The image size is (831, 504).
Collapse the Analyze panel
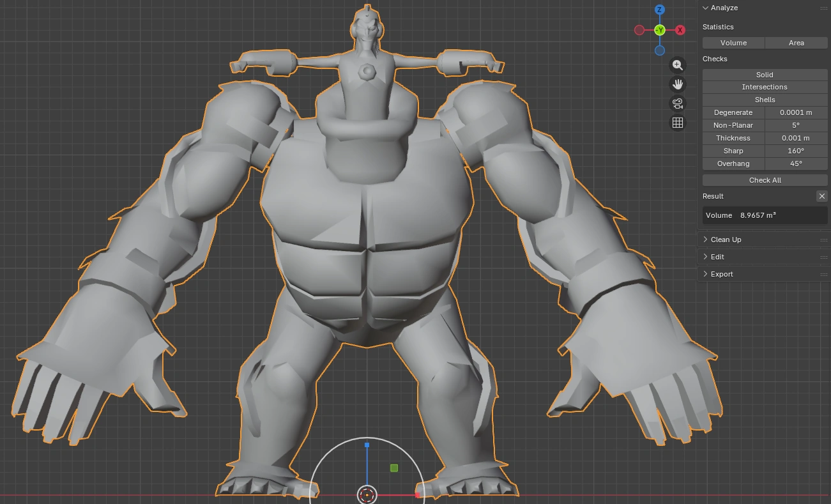(x=705, y=8)
